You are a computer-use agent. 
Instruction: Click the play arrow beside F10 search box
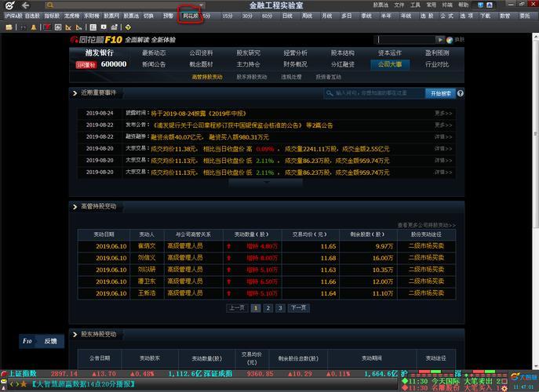(440, 40)
